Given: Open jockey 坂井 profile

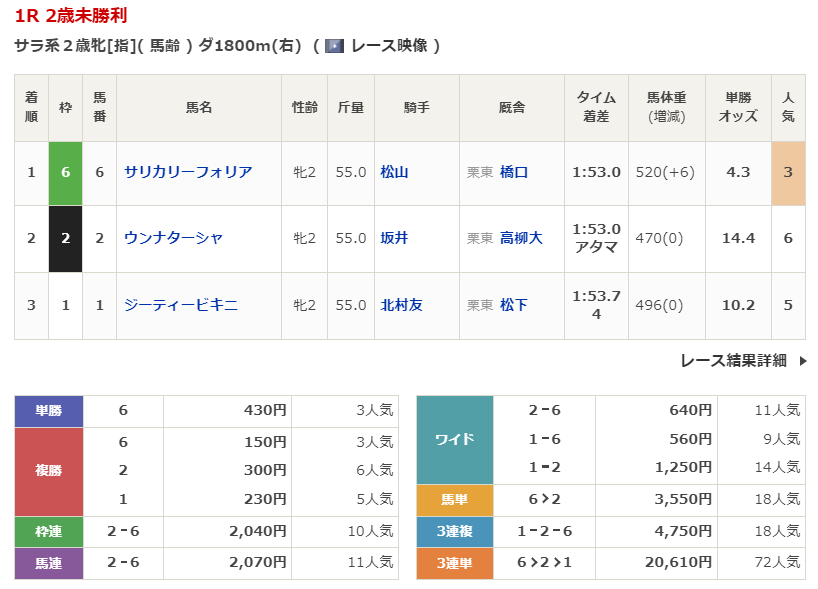Looking at the screenshot, I should click(395, 238).
